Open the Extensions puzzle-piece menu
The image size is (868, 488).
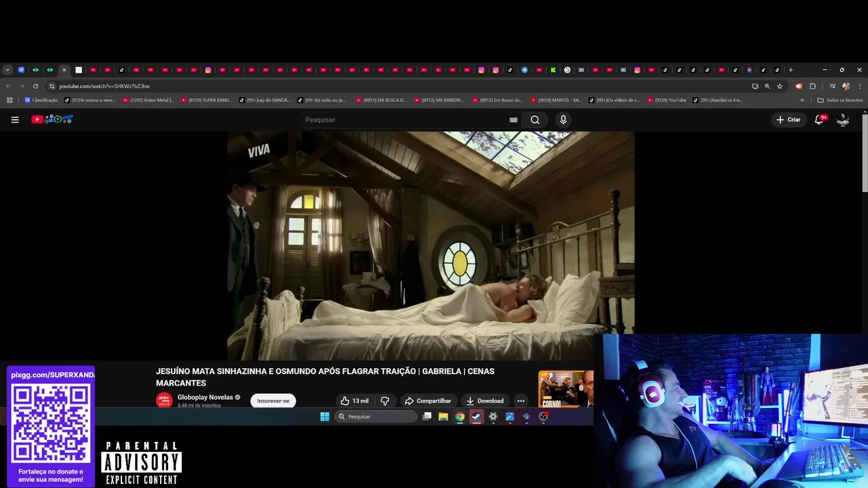point(812,86)
